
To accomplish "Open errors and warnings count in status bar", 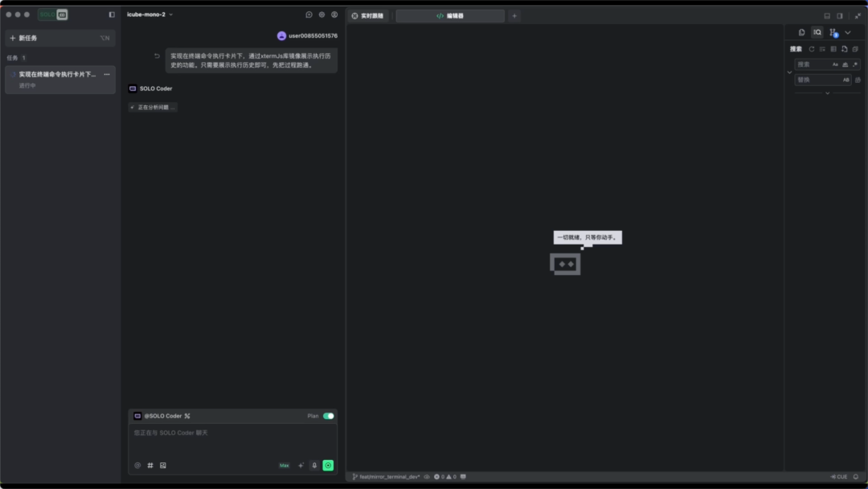I will coord(445,477).
